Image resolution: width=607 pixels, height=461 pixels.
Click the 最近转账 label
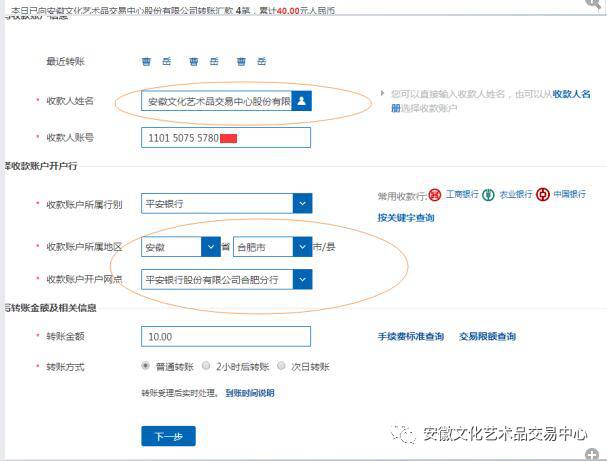(65, 62)
